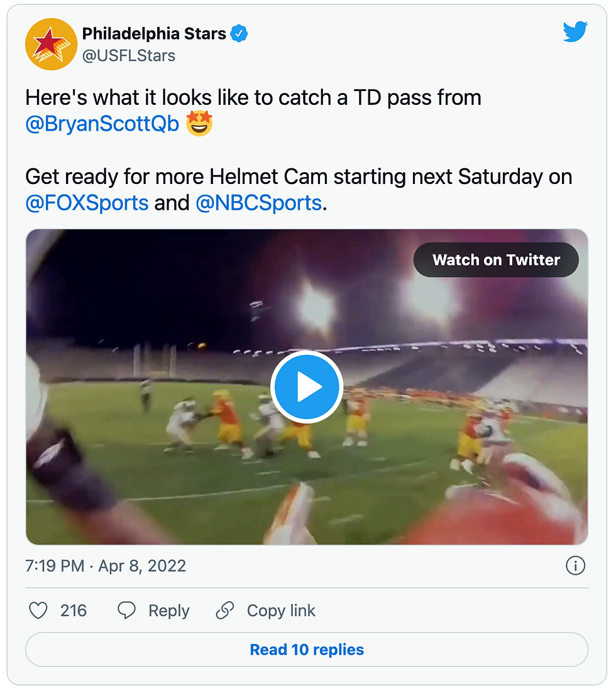Visit the @FOXSports mention

coord(87,203)
